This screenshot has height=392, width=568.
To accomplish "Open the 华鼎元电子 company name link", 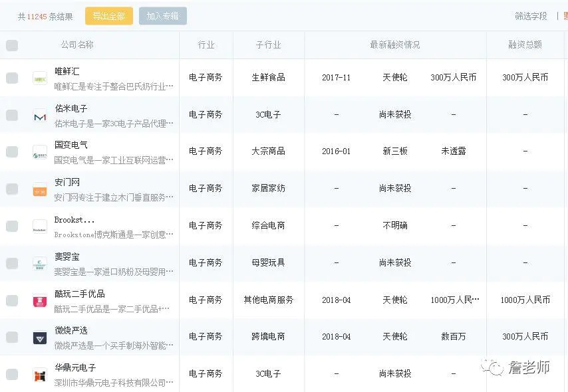I will [75, 367].
